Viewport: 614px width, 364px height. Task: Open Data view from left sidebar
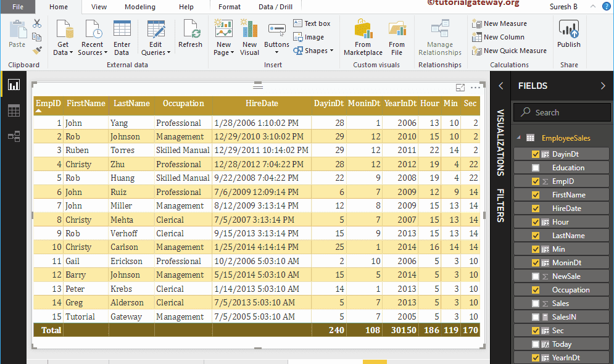[x=14, y=110]
